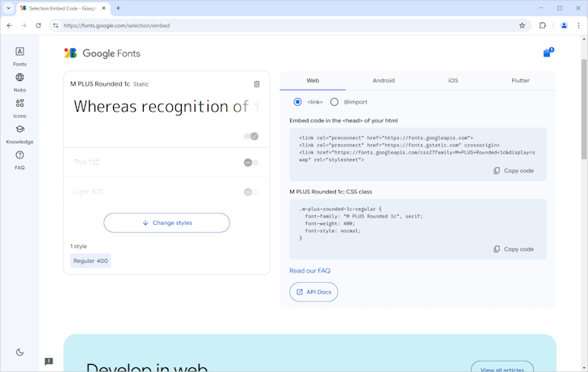
Task: Enable the Light 300 style toggle
Action: pyautogui.click(x=251, y=192)
